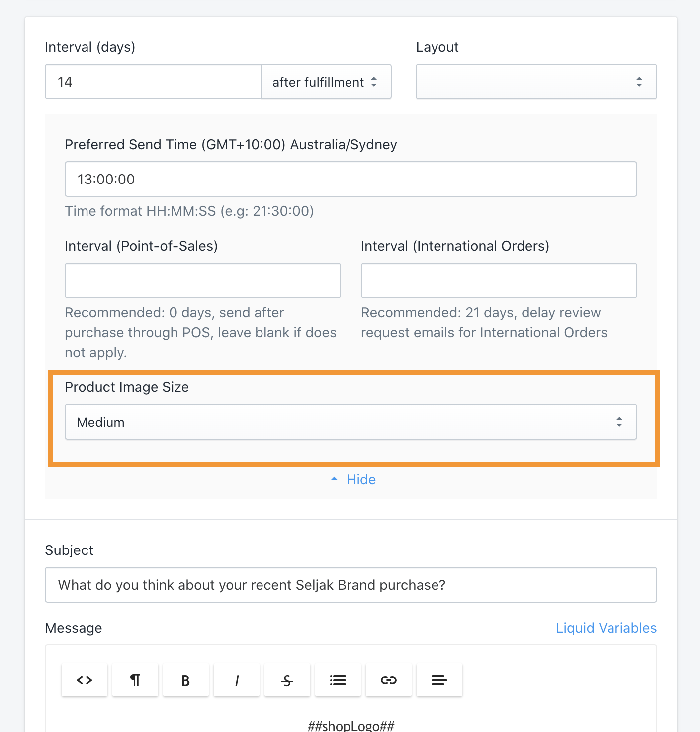Image resolution: width=700 pixels, height=732 pixels.
Task: Insert a link in message editor
Action: [x=389, y=680]
